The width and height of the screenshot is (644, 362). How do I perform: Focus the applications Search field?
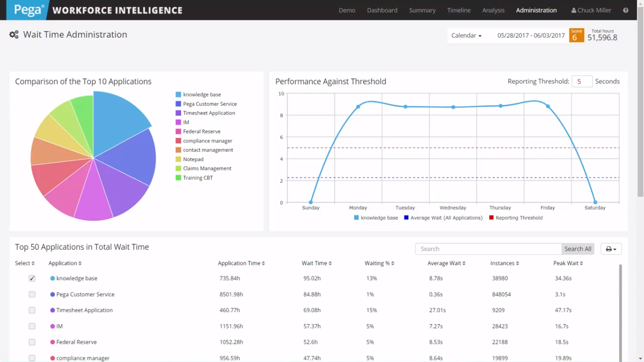[x=488, y=249]
